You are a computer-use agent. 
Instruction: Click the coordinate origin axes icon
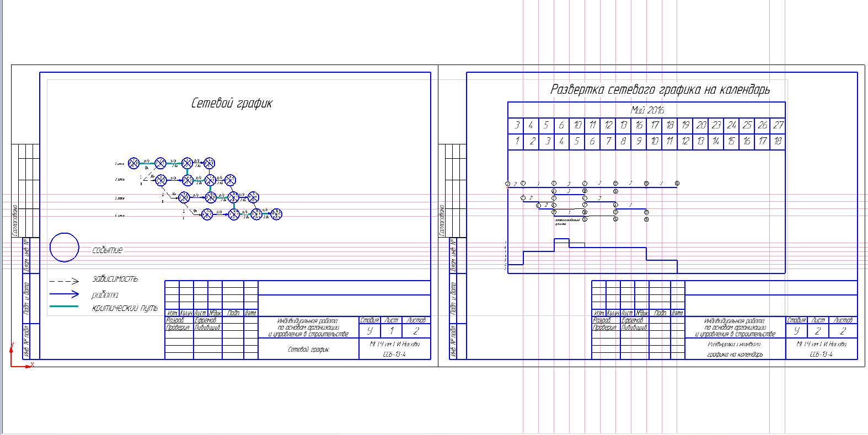(20, 356)
